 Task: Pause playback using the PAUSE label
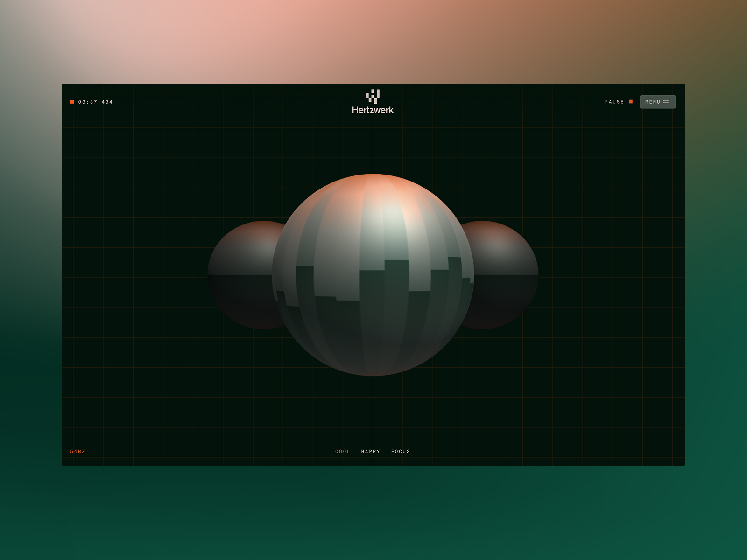click(614, 102)
